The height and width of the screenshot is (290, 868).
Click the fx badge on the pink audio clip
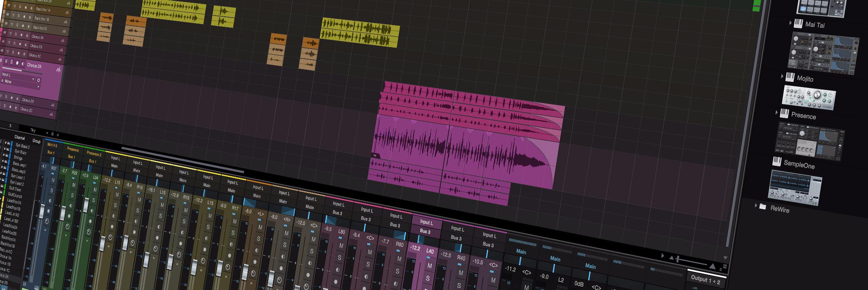pos(375,155)
